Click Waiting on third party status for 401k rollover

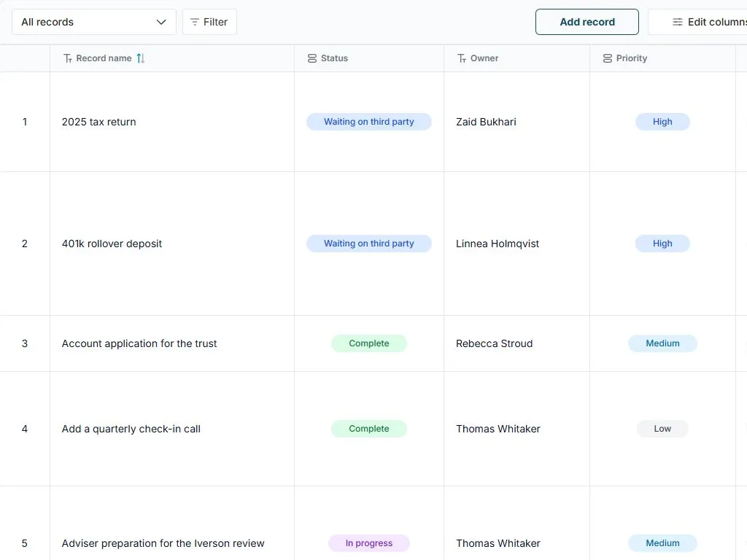pos(368,244)
